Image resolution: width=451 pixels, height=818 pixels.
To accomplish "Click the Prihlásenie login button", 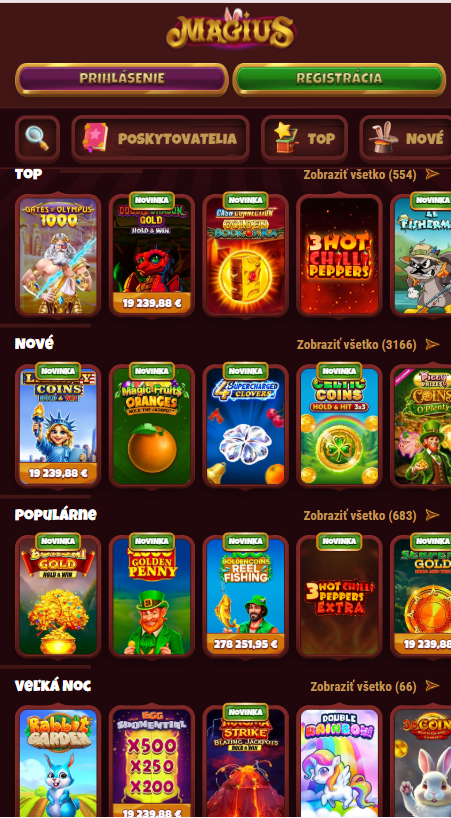I will (122, 79).
